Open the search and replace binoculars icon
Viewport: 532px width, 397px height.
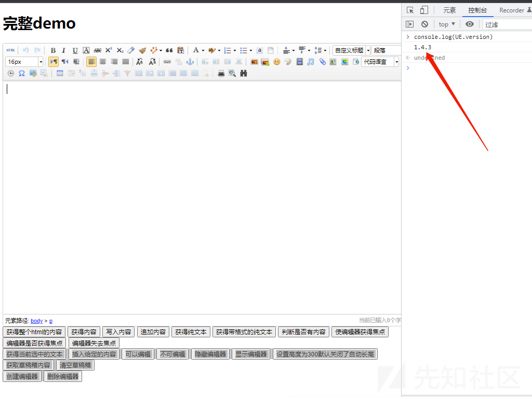[244, 73]
